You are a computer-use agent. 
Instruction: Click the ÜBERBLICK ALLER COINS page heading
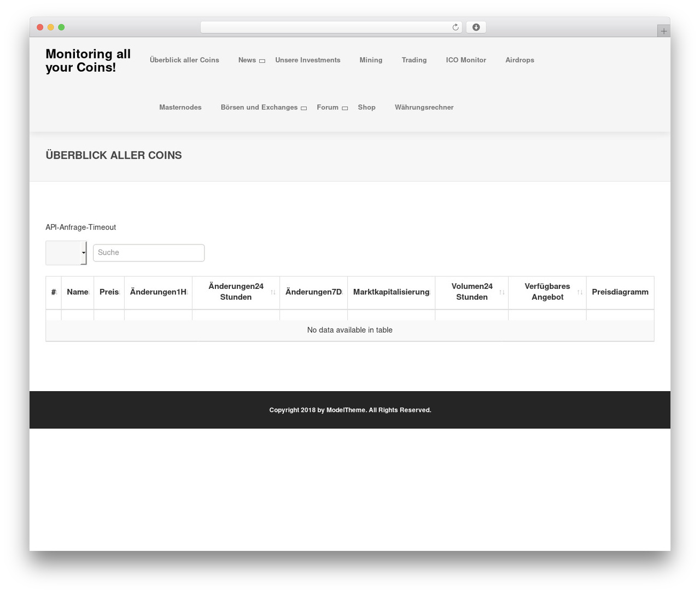[x=114, y=155]
